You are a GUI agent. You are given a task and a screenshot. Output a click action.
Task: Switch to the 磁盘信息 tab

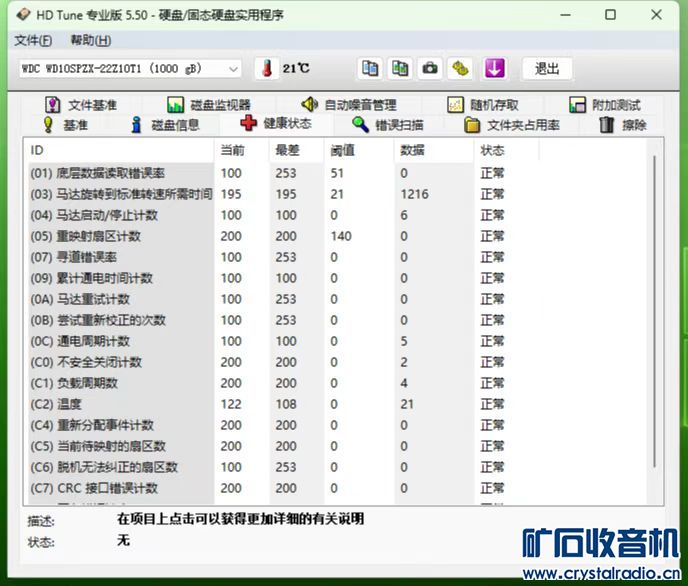165,125
